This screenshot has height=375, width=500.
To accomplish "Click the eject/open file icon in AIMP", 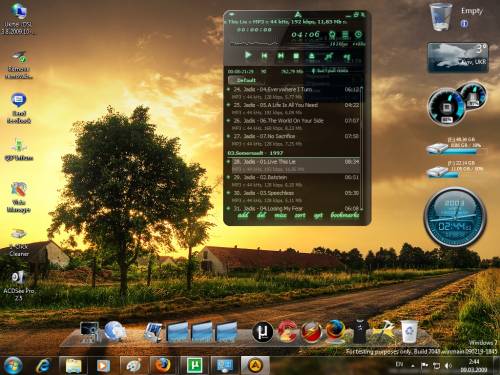I will click(x=312, y=56).
